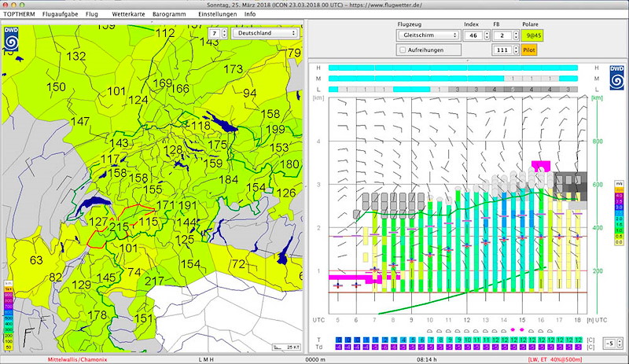Click map region labeled 132
The width and height of the screenshot is (629, 364).
tap(76, 56)
